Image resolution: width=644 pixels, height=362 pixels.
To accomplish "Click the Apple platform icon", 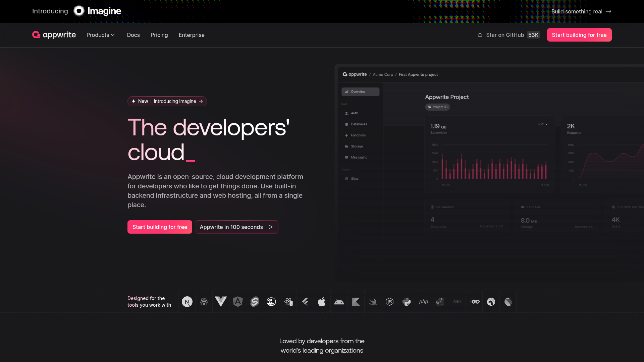I will pos(322,302).
